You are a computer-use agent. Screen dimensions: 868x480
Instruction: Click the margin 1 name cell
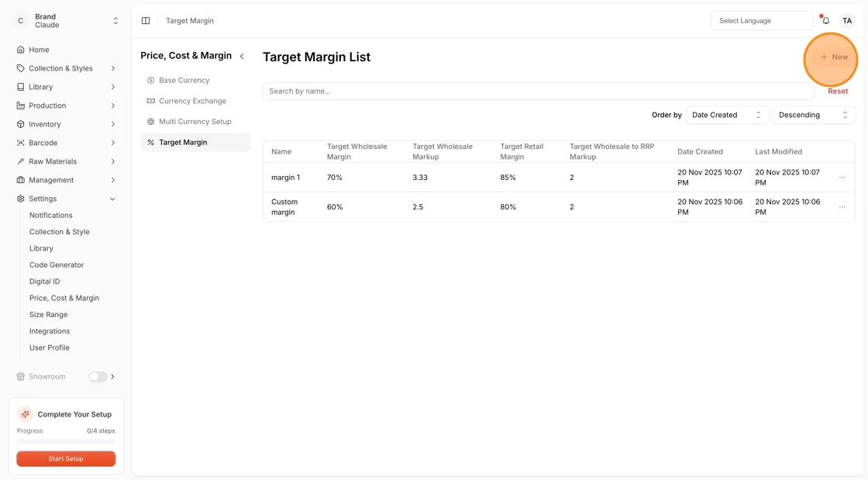pos(286,177)
